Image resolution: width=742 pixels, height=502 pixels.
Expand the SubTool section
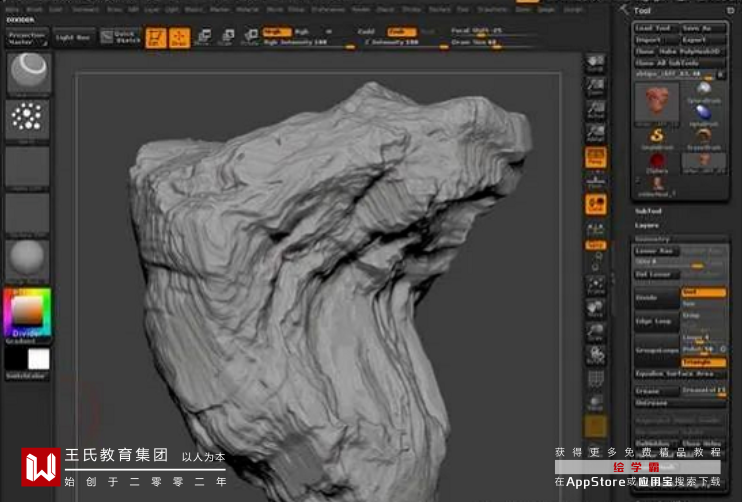[x=648, y=211]
